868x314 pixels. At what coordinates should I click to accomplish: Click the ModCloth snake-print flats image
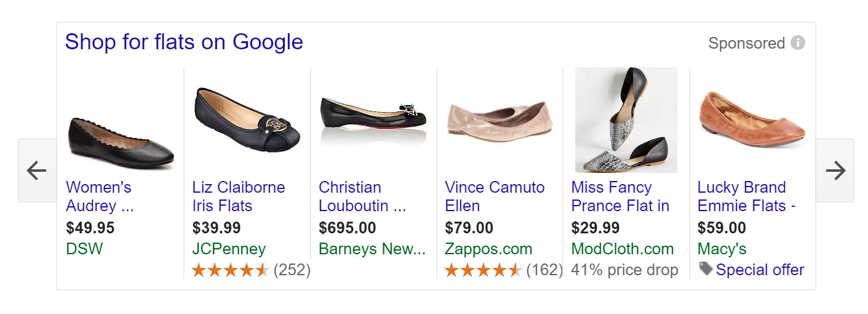coord(626,120)
